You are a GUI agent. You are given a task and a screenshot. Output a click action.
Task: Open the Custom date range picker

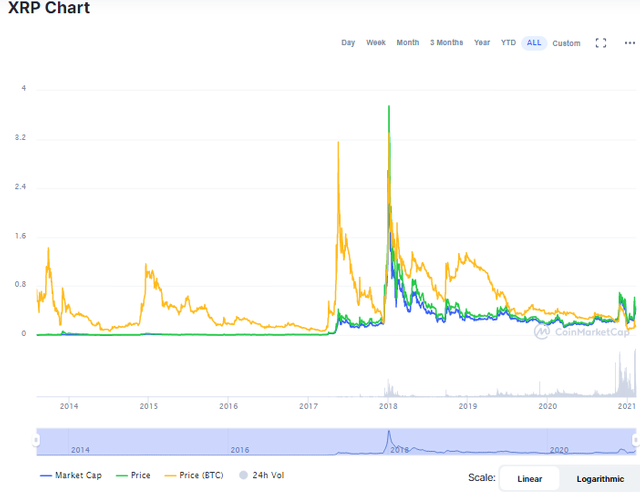pyautogui.click(x=566, y=43)
